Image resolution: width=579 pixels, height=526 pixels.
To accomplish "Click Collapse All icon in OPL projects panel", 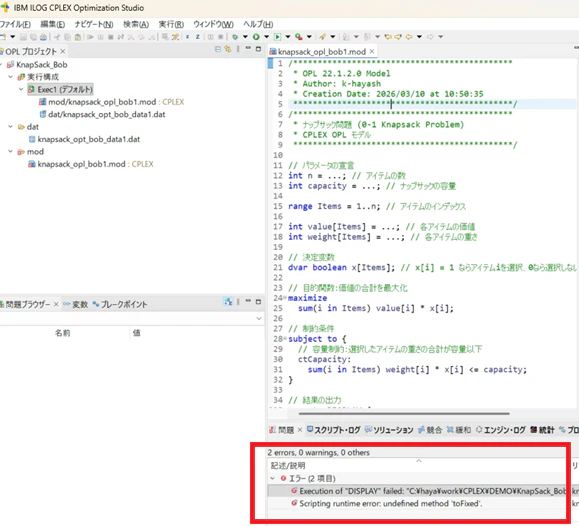I will (218, 49).
